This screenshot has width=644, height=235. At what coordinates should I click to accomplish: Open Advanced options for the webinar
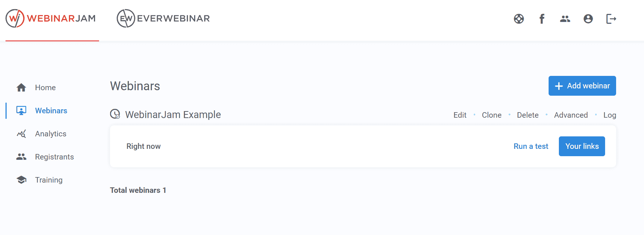click(571, 115)
